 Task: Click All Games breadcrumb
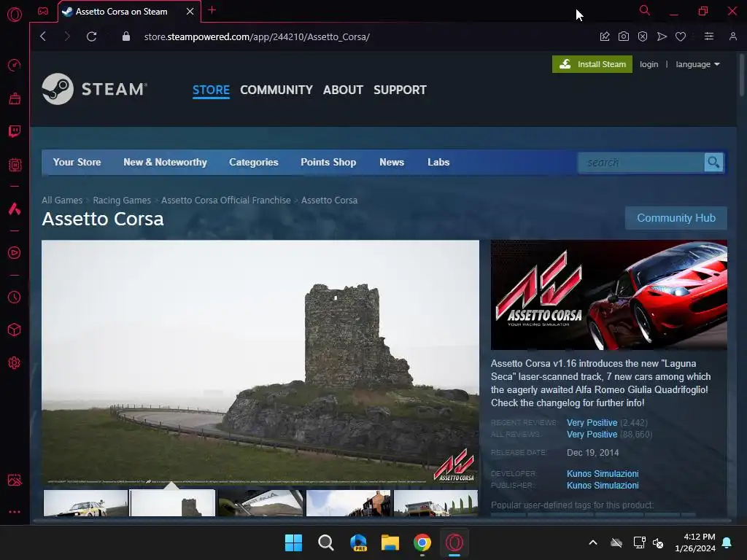coord(62,200)
